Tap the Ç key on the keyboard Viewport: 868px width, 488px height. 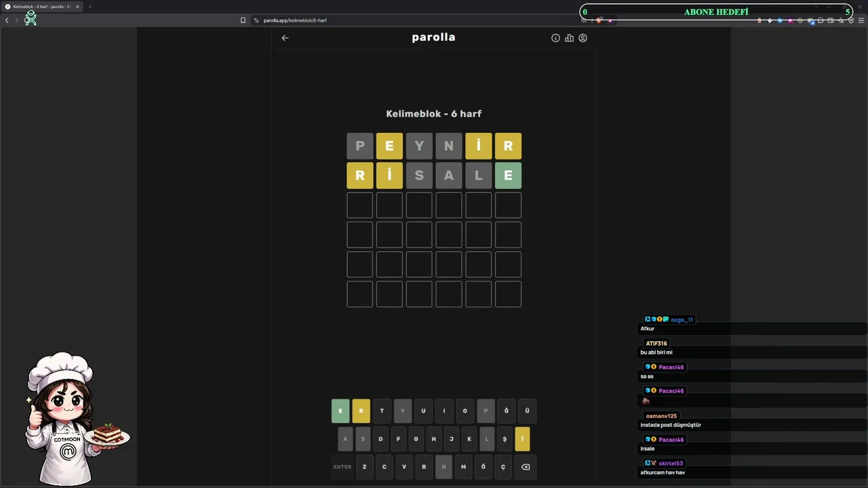503,467
